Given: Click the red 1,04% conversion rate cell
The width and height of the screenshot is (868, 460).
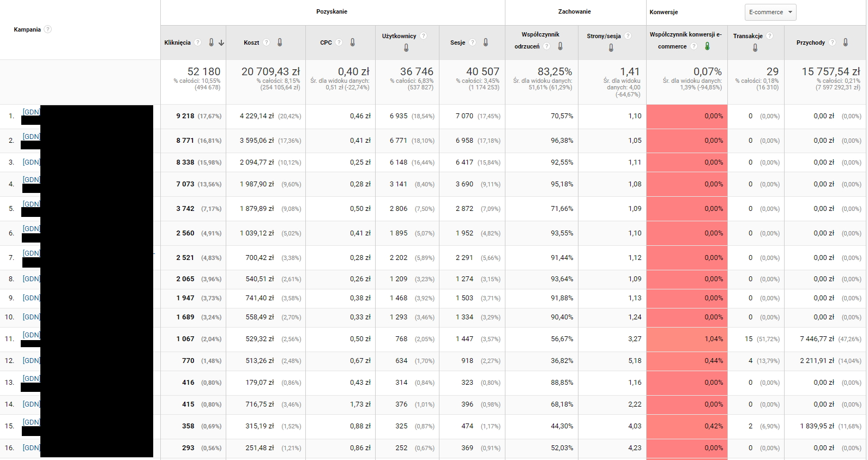Looking at the screenshot, I should pos(687,339).
